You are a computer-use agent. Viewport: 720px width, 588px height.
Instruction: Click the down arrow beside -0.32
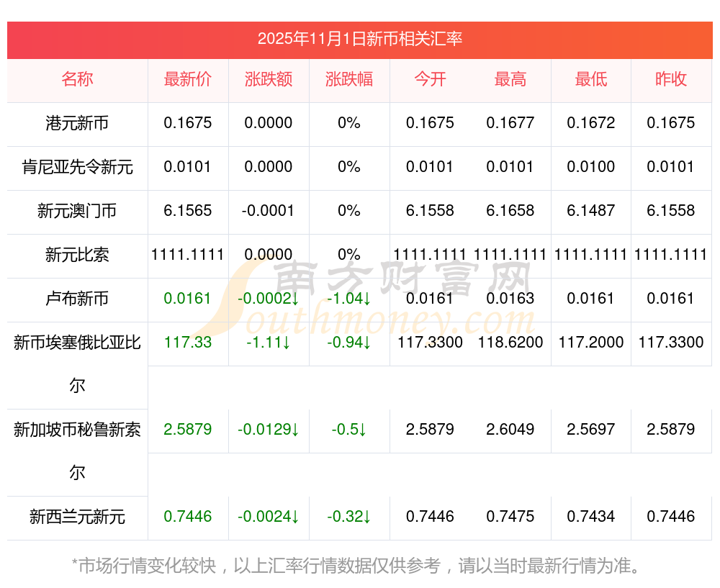point(367,517)
